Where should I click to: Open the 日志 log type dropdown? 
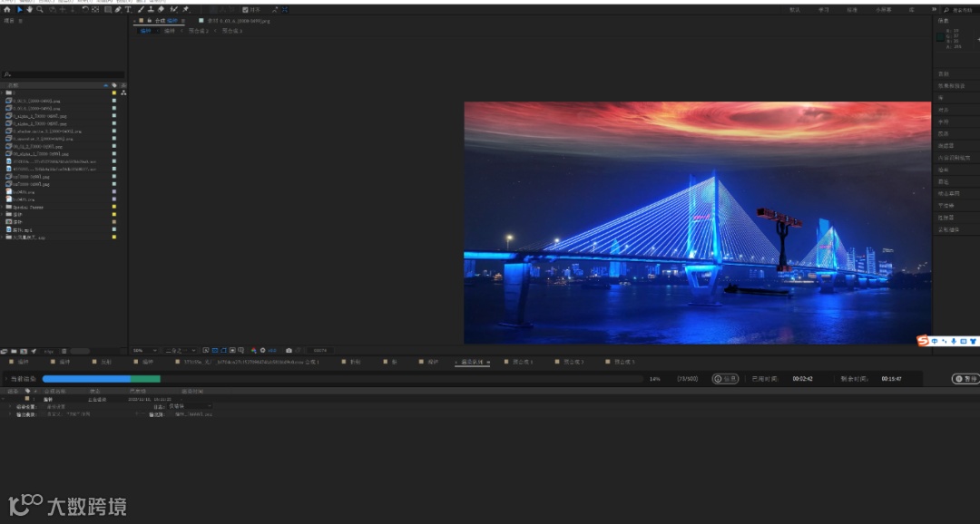[190, 406]
